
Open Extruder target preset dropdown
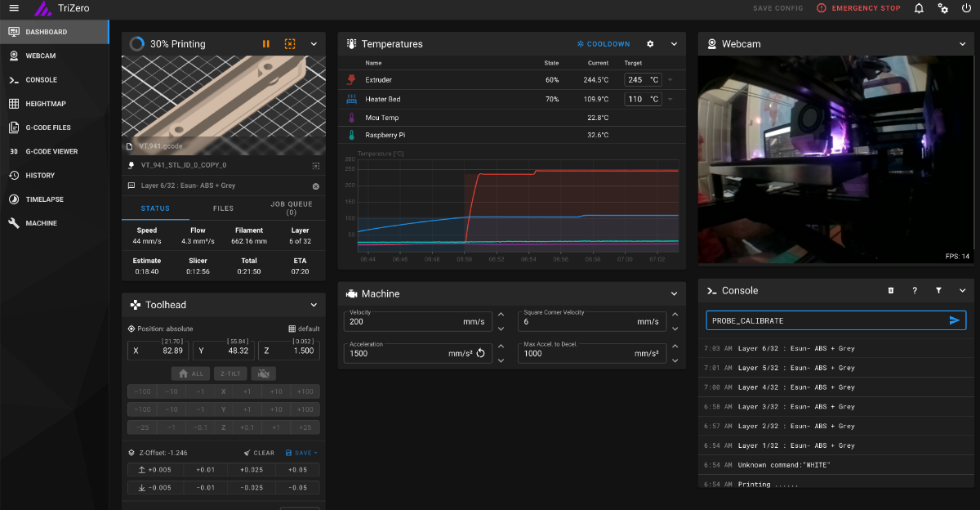point(670,79)
